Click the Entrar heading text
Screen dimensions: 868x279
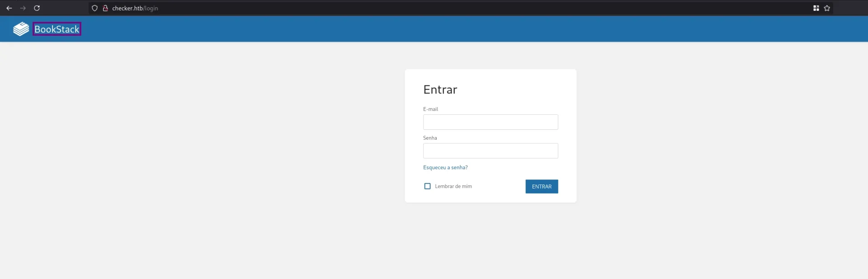440,90
